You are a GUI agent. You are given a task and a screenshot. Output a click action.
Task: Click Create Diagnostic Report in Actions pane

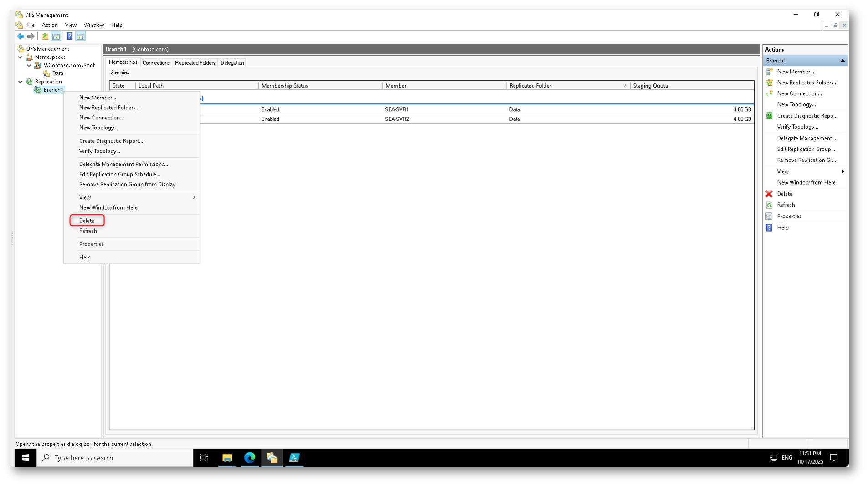click(806, 116)
